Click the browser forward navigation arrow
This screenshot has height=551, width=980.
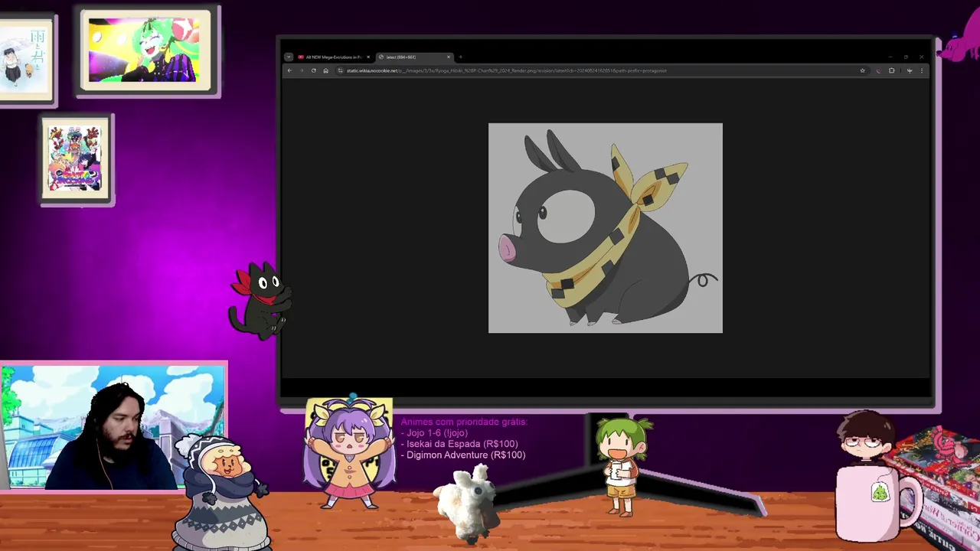tap(302, 70)
